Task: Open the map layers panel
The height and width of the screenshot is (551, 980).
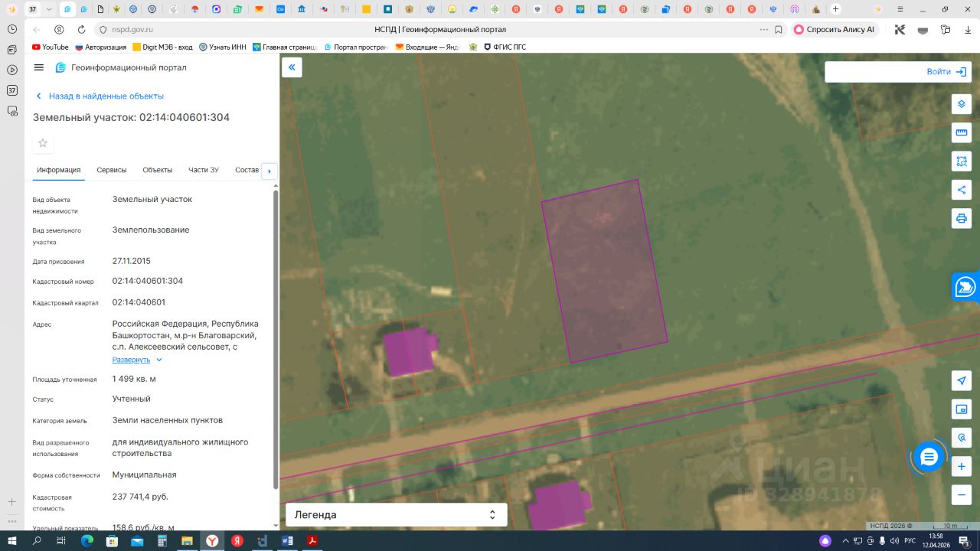Action: click(x=962, y=104)
